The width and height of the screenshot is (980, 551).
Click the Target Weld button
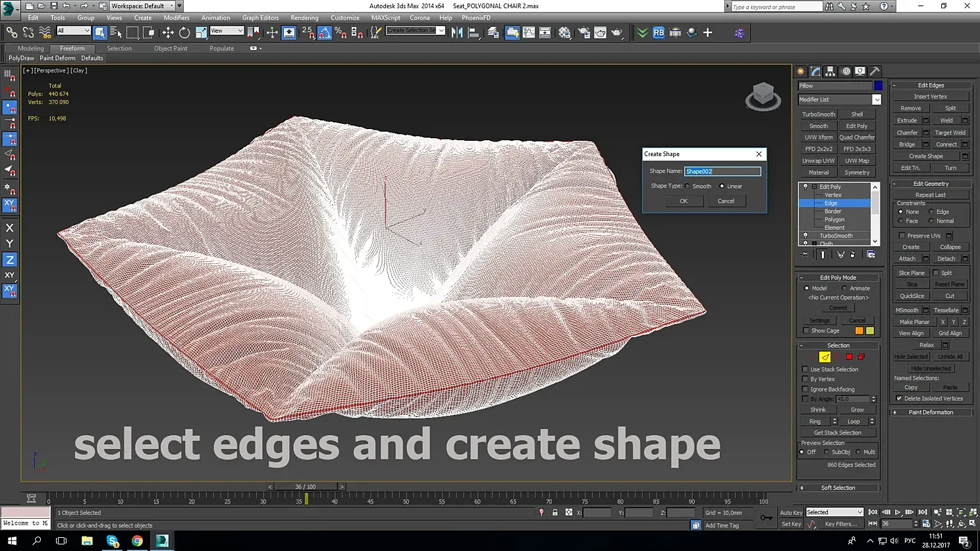[x=950, y=132]
